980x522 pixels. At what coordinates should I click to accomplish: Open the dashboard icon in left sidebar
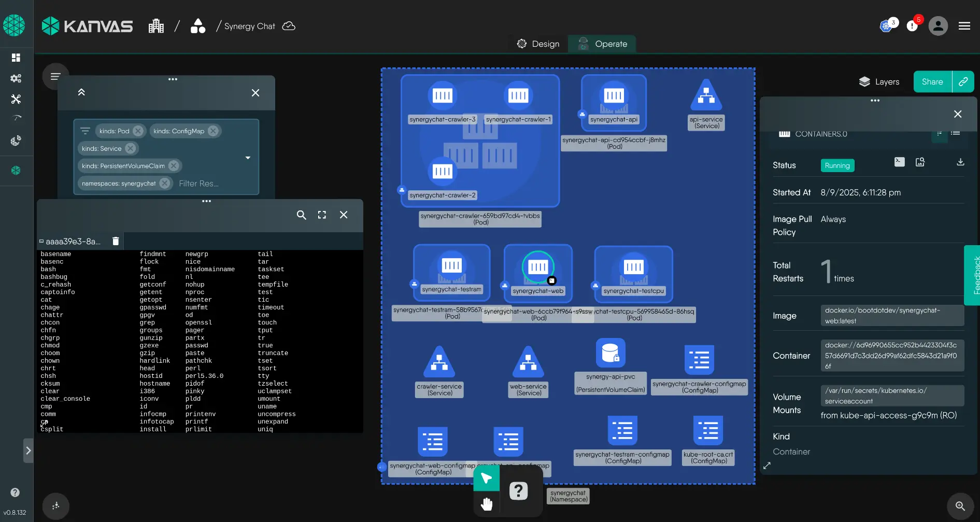(x=16, y=58)
